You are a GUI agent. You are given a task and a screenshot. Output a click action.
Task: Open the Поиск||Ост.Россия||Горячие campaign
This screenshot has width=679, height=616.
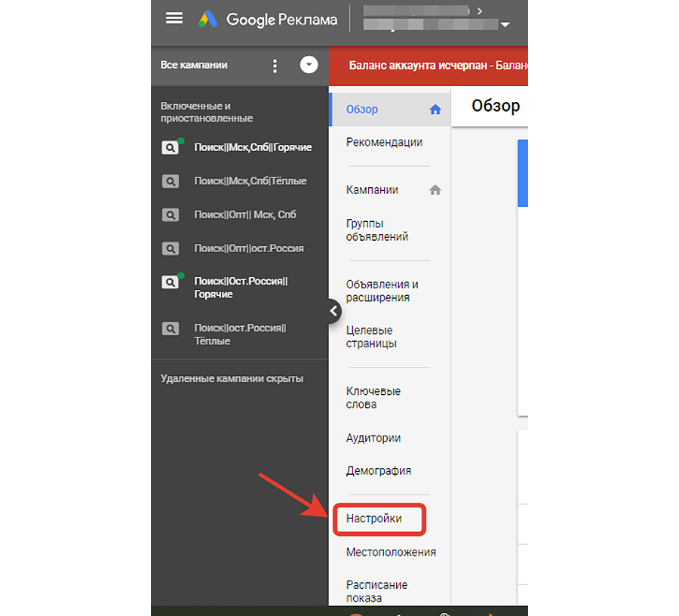point(241,288)
